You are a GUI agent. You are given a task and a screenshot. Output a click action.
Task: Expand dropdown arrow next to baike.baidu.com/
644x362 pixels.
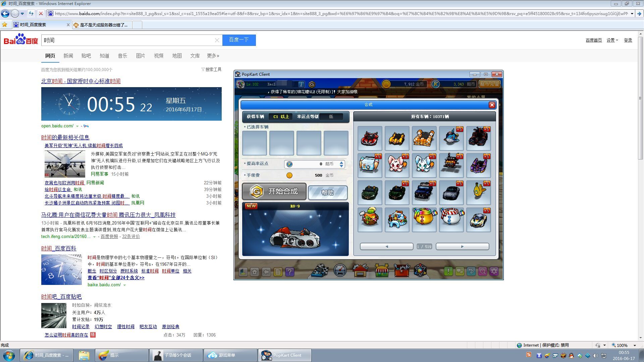124,285
